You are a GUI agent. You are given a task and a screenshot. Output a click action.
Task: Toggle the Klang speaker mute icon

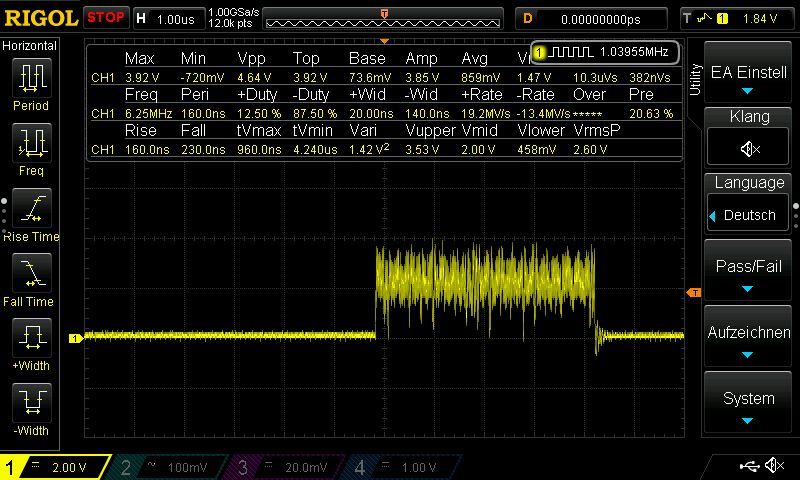point(748,149)
